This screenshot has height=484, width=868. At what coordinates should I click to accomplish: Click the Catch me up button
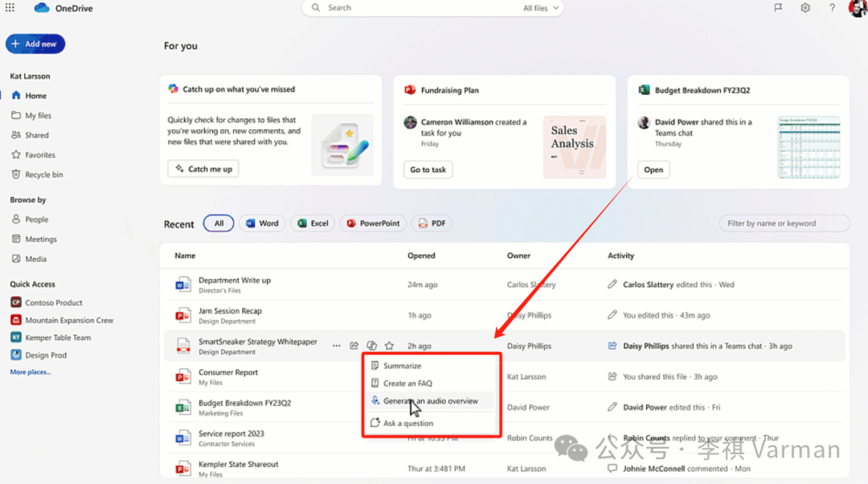203,169
